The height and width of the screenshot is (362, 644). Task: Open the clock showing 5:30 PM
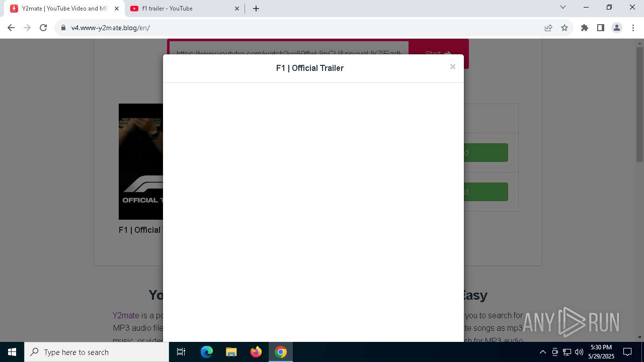point(601,352)
